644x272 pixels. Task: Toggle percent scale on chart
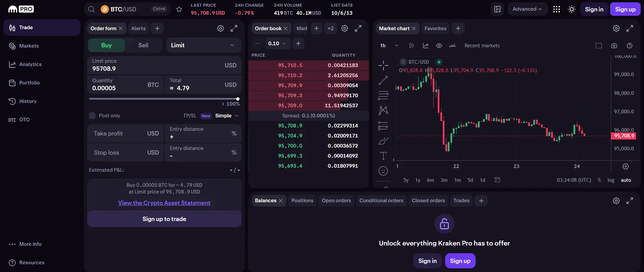[x=599, y=180]
